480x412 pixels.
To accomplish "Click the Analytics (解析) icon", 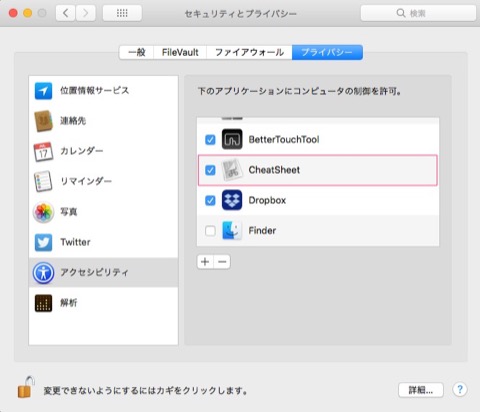I will tap(43, 303).
